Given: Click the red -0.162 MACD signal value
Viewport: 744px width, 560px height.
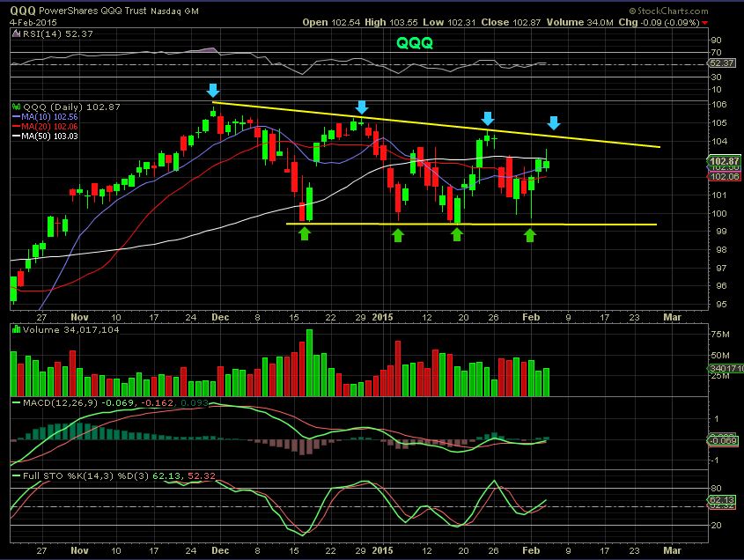Looking at the screenshot, I should tap(157, 402).
